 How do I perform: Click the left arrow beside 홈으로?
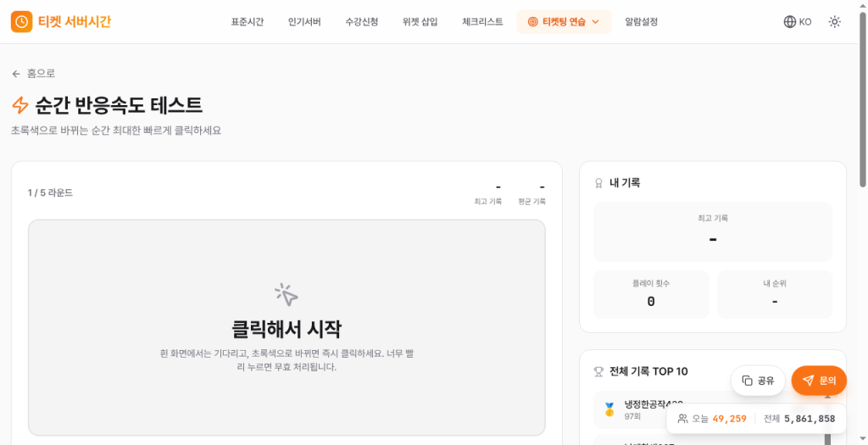coord(16,74)
